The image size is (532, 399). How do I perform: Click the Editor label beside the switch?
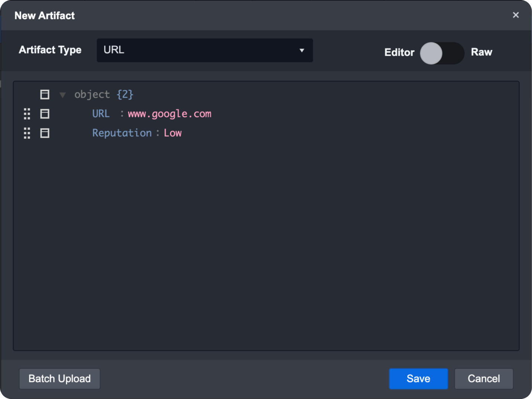[399, 52]
